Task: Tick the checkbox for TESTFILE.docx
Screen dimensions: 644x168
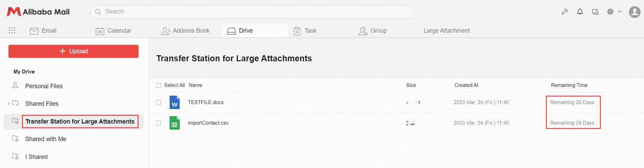Action: coord(158,102)
